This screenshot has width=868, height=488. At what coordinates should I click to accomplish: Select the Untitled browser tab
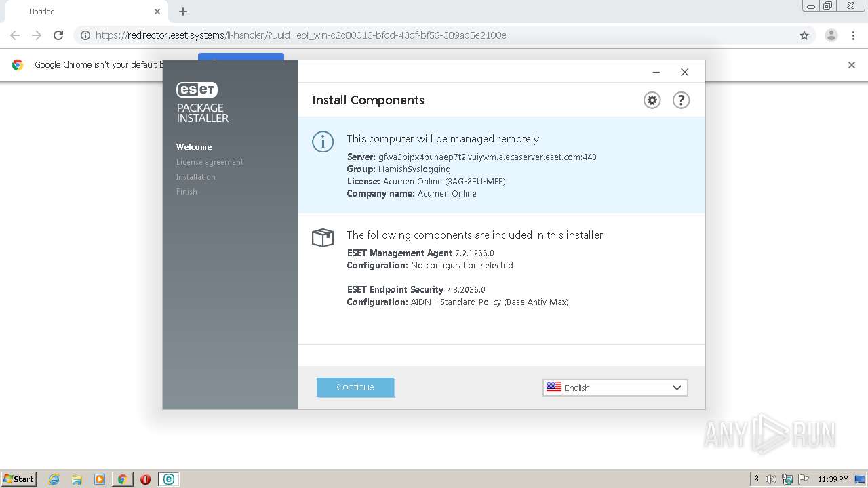tap(85, 12)
